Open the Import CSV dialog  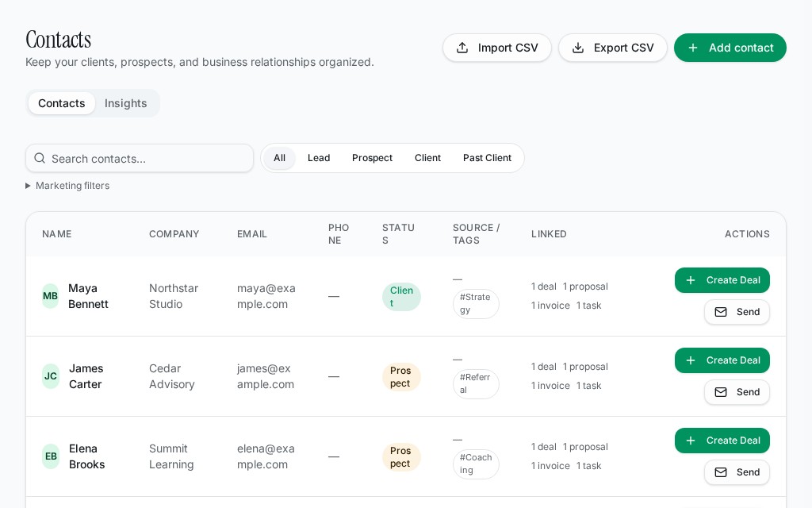[x=497, y=48]
